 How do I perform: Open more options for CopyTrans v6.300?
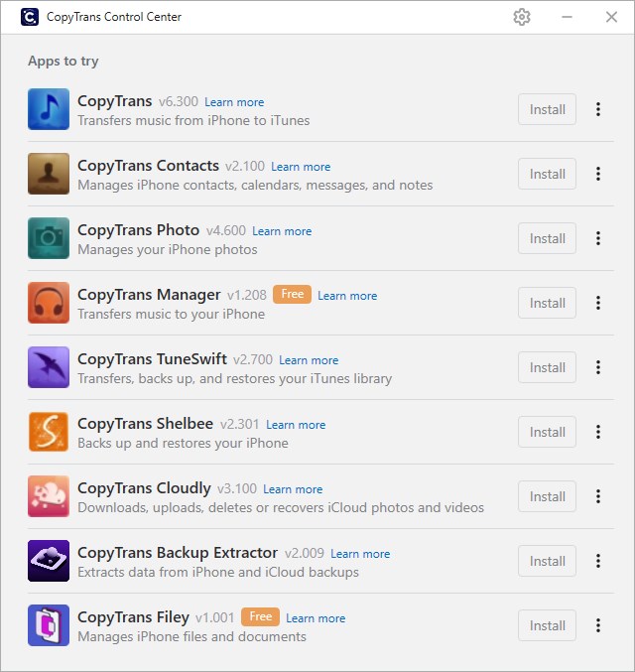coord(598,109)
